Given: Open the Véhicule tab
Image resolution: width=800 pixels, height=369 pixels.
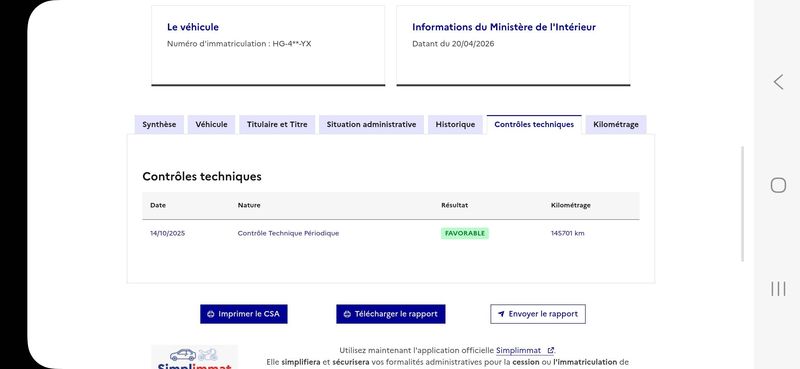Looking at the screenshot, I should click(x=211, y=125).
